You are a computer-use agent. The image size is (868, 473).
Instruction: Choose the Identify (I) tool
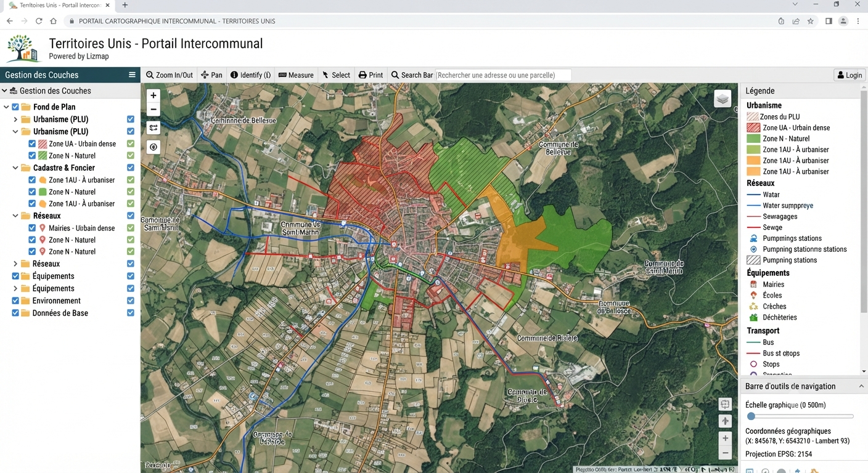[250, 75]
